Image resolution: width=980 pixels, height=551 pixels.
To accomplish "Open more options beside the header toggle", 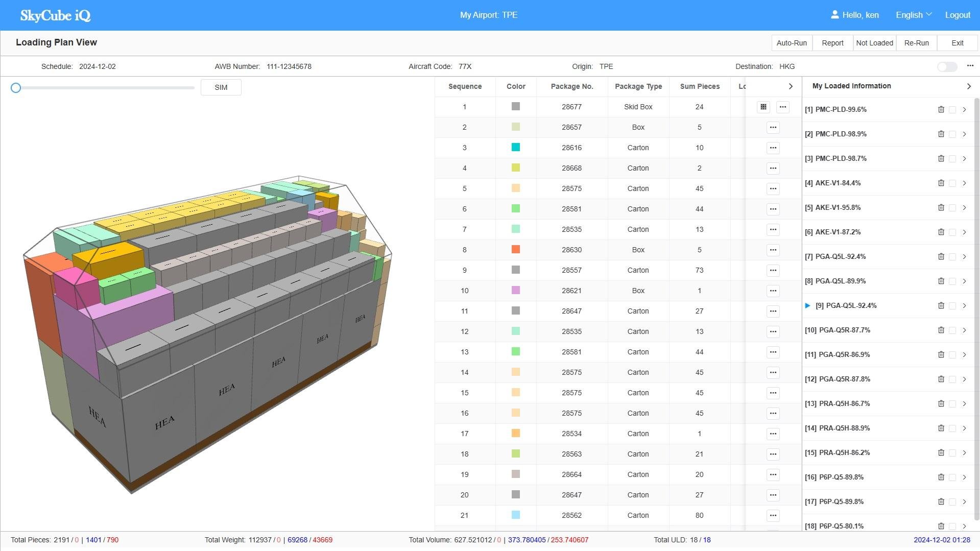I will [970, 66].
